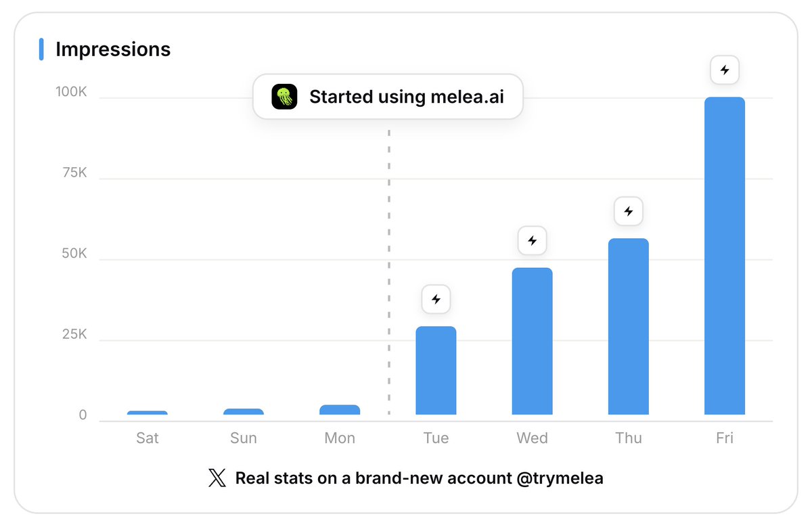Click the Sat label on x-axis
The height and width of the screenshot is (527, 812).
point(148,438)
